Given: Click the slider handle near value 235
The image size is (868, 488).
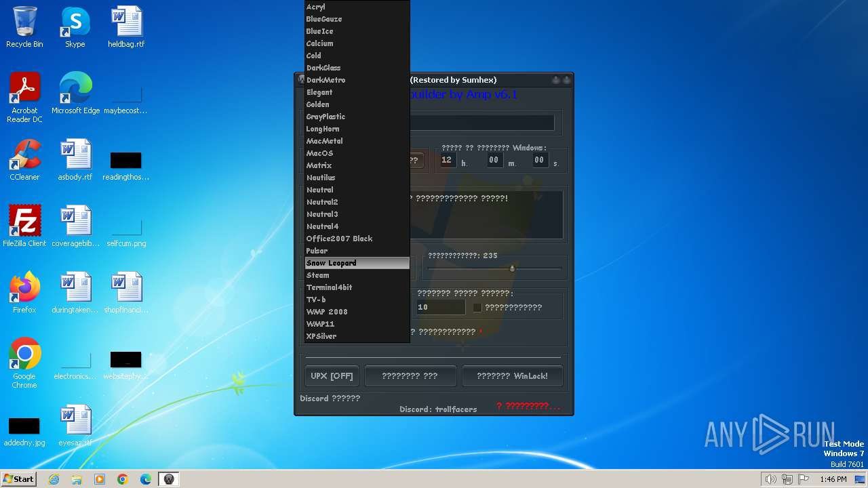Looking at the screenshot, I should 512,268.
